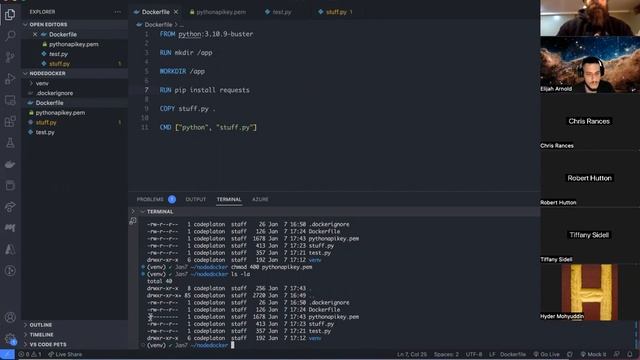
Task: Open the Source Control view
Action: click(x=10, y=57)
